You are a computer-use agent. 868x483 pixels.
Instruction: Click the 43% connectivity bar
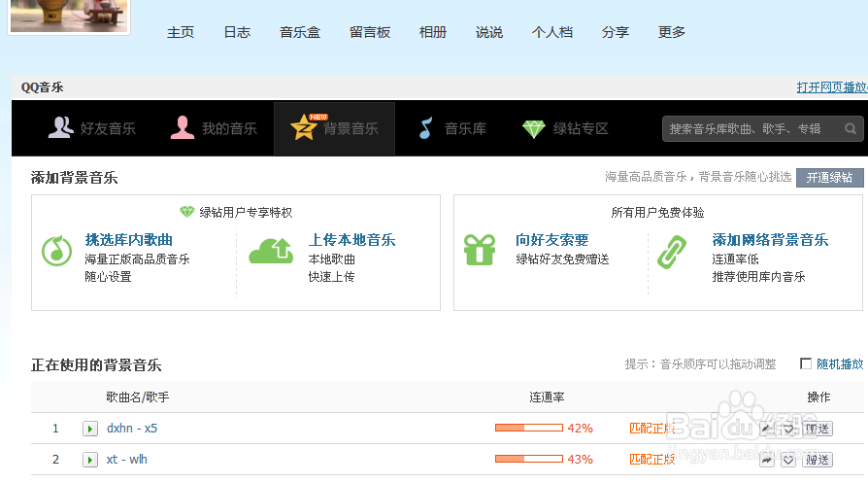click(x=529, y=459)
